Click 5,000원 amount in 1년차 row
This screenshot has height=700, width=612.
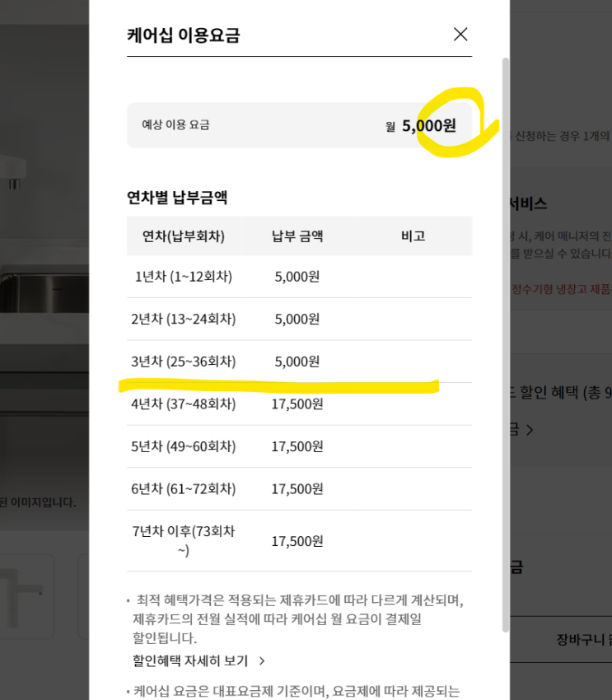(297, 277)
